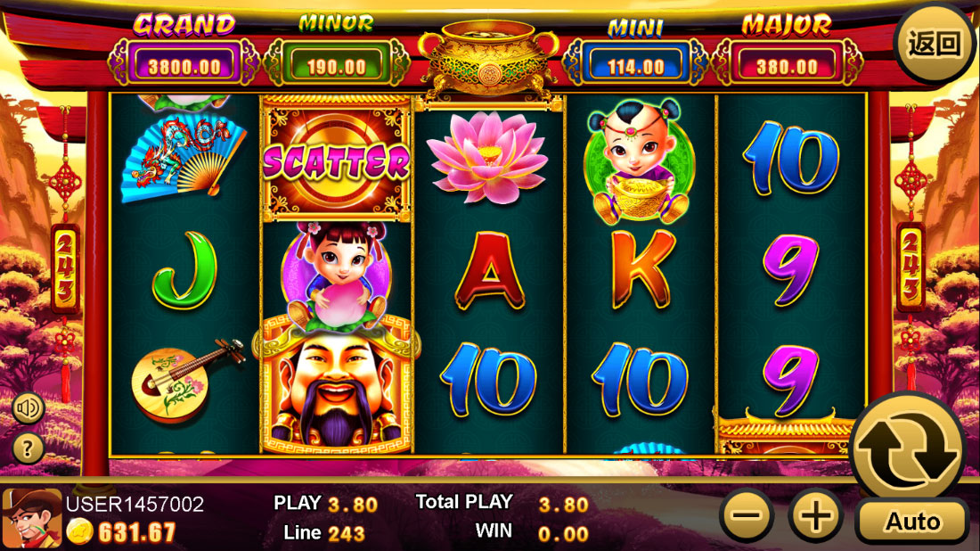
Task: Open help with the question mark icon
Action: click(29, 448)
